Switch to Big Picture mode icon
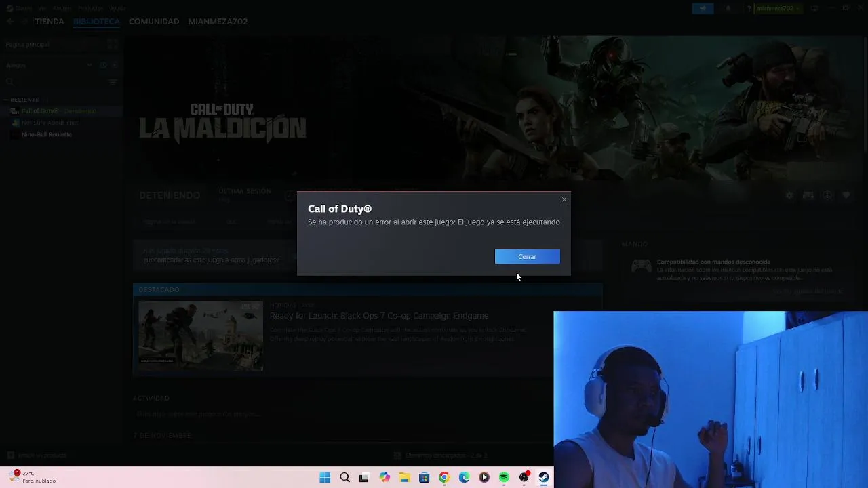This screenshot has height=488, width=868. 814,8
